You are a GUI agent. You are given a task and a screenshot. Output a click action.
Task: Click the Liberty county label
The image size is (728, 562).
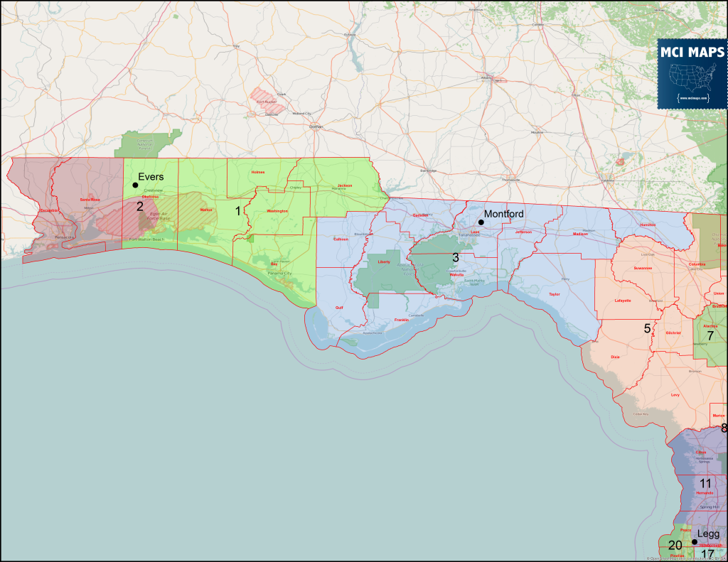pyautogui.click(x=384, y=262)
